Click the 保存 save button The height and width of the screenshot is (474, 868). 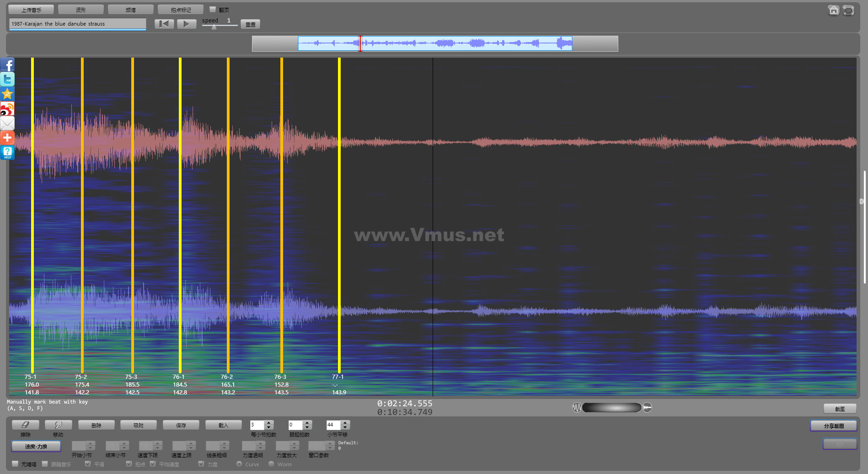181,425
